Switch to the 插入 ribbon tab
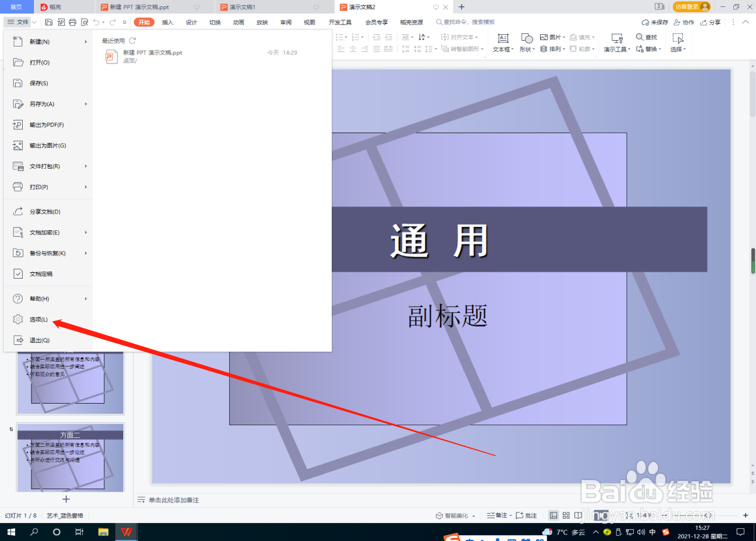 click(168, 22)
